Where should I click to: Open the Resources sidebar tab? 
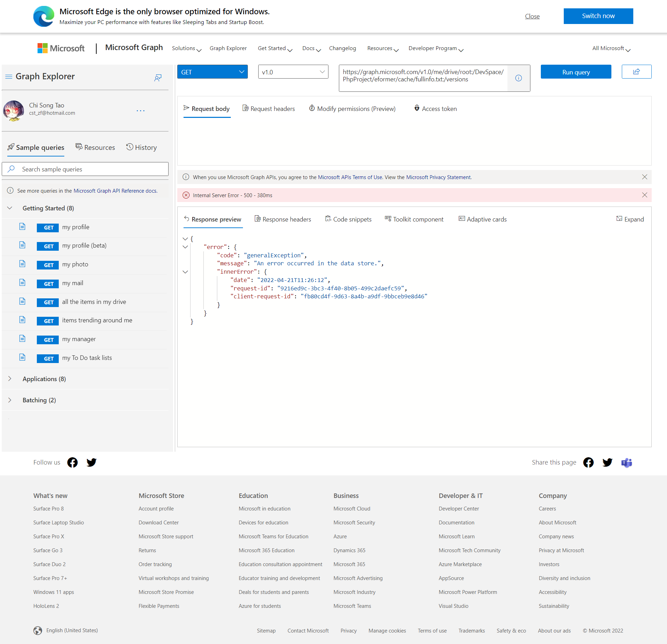pos(95,147)
